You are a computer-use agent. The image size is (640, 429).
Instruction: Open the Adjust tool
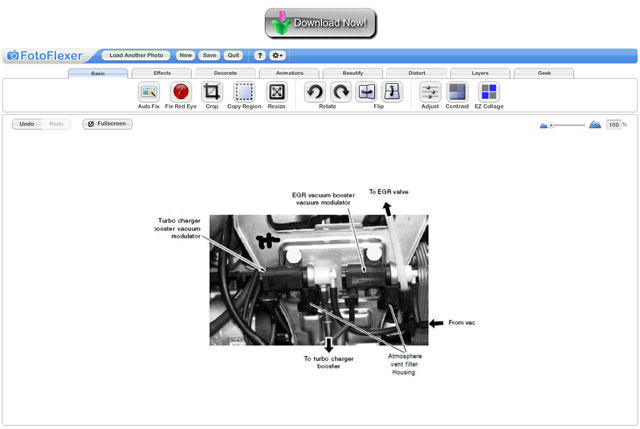click(x=430, y=92)
